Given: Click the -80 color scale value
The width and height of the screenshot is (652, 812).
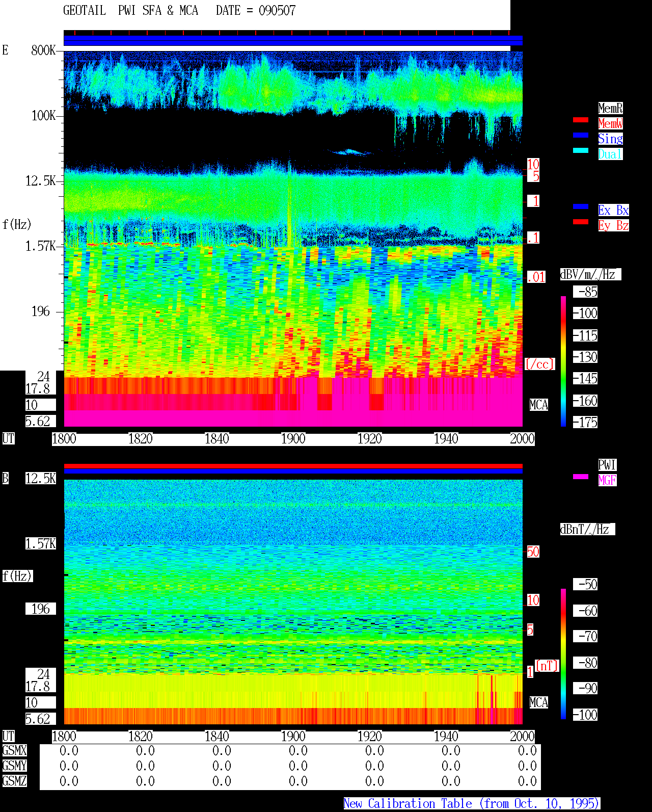Looking at the screenshot, I should click(585, 663).
